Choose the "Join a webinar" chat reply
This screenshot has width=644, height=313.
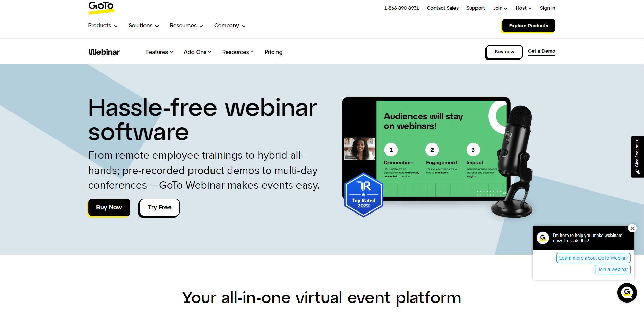pyautogui.click(x=613, y=269)
